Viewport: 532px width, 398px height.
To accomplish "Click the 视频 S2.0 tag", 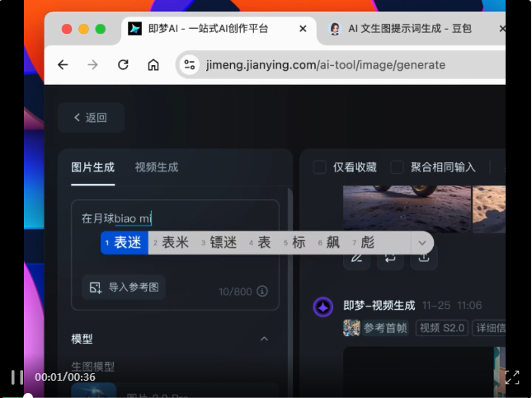I will pyautogui.click(x=442, y=328).
